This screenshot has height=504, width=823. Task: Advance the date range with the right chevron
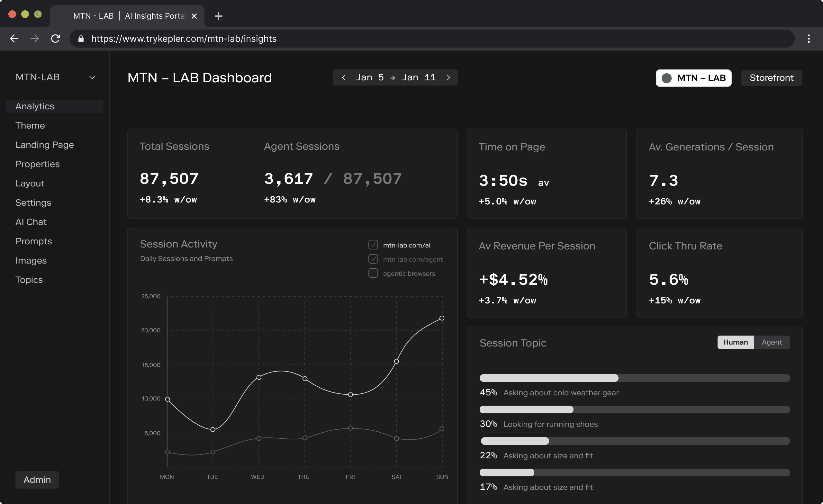point(448,77)
